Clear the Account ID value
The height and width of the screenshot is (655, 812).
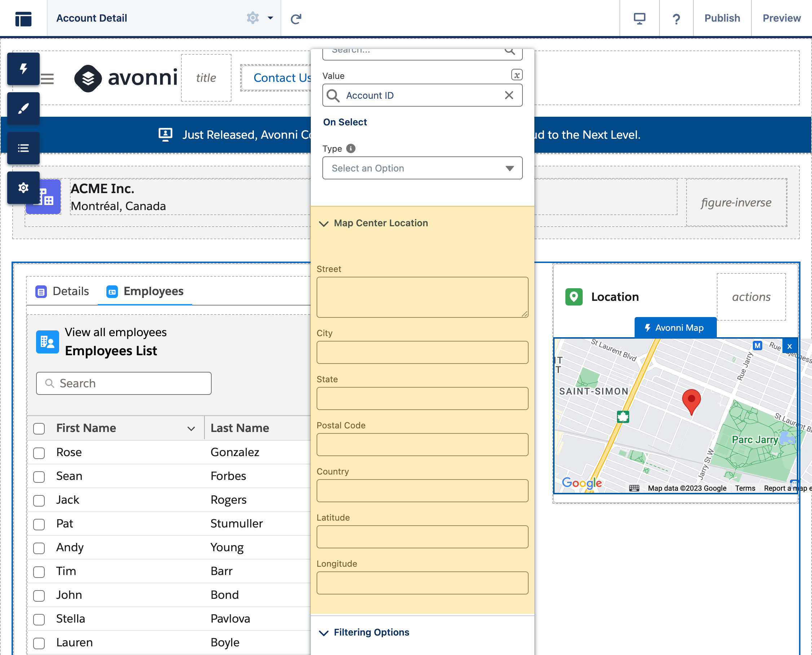(x=508, y=95)
